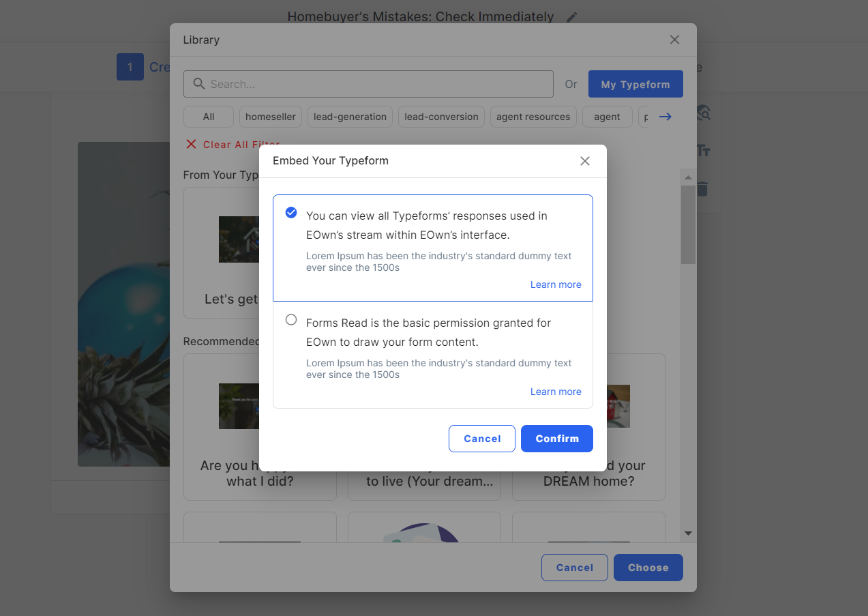Click the Library scrollbar down arrow
This screenshot has height=616, width=868.
coord(688,533)
